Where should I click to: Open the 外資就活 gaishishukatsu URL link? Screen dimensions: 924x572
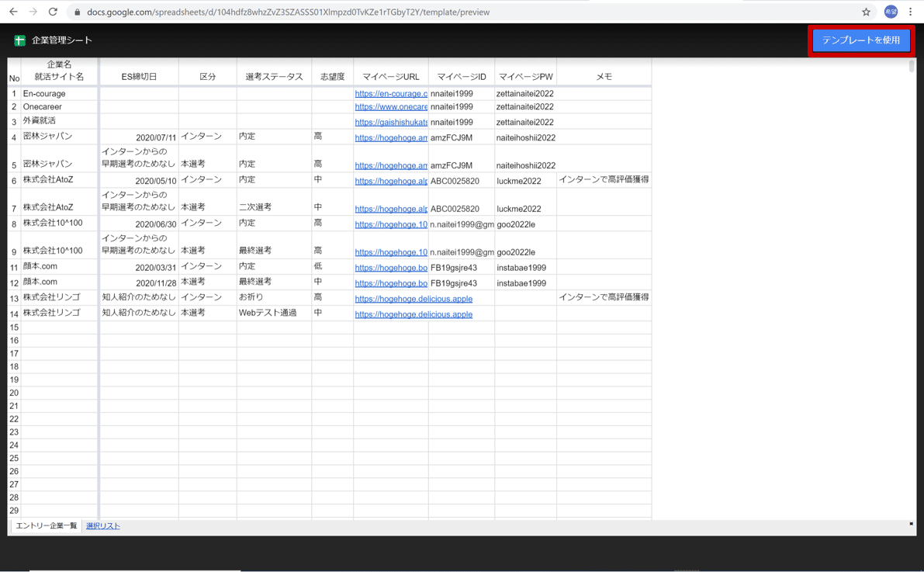click(x=391, y=122)
